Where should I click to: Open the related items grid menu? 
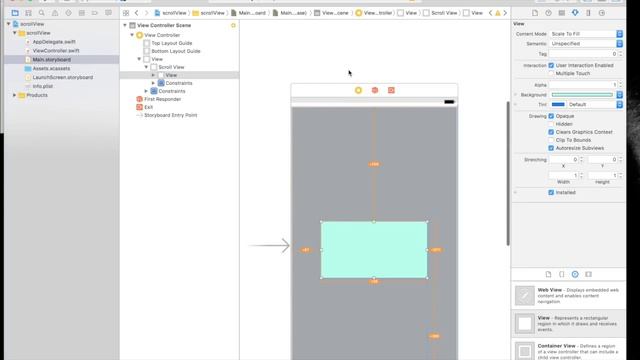pos(126,13)
